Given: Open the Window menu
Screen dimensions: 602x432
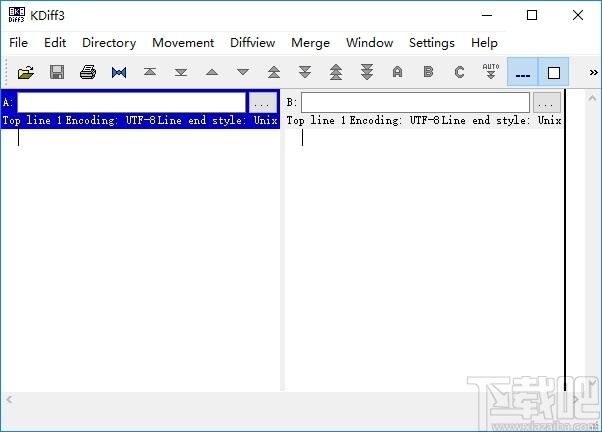Looking at the screenshot, I should (369, 43).
